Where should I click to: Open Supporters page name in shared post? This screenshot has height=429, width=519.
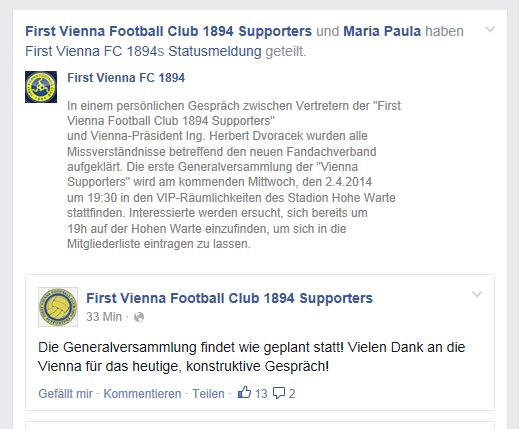coord(229,298)
